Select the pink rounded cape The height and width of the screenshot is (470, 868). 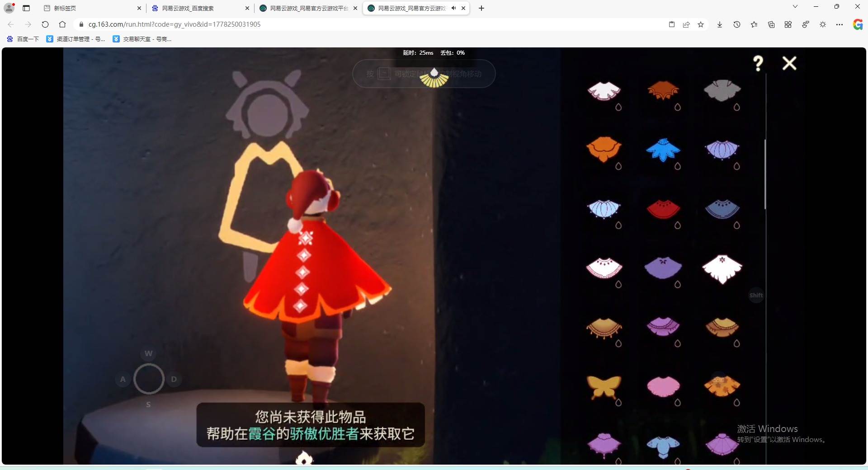click(663, 386)
